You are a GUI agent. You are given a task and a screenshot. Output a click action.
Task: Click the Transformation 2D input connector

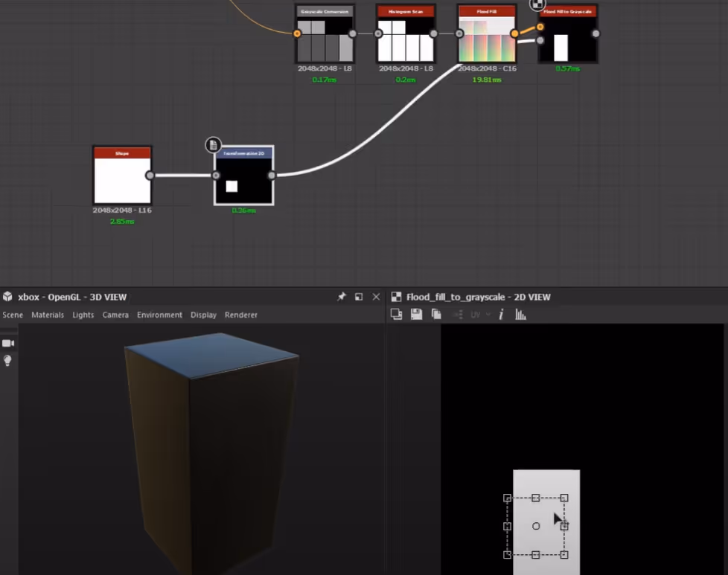216,176
